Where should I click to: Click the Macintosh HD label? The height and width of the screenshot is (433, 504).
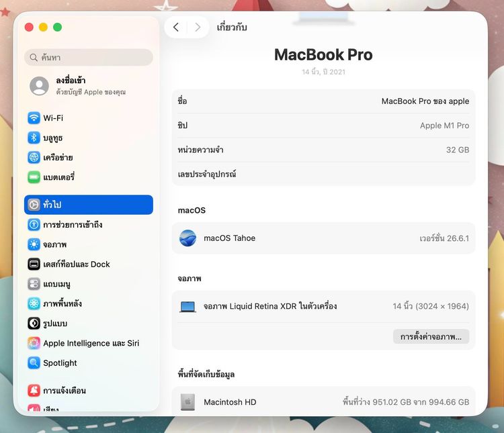230,402
